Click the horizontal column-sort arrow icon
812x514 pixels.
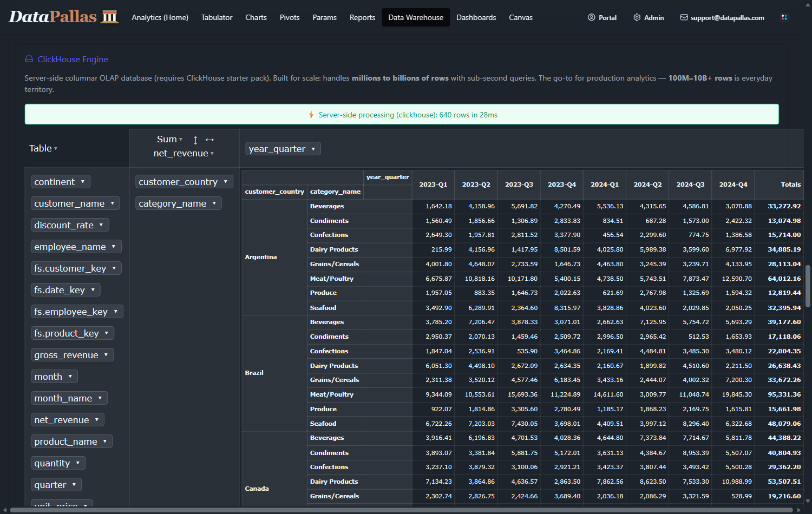209,140
